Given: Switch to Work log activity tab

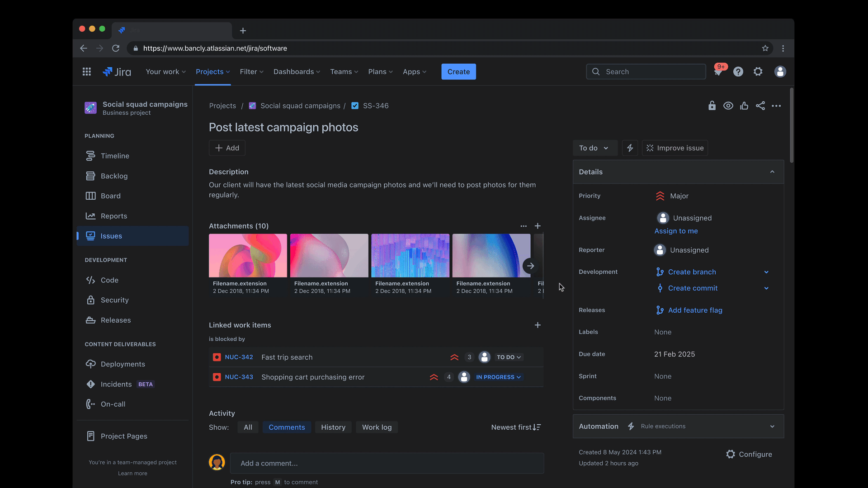Looking at the screenshot, I should tap(377, 427).
